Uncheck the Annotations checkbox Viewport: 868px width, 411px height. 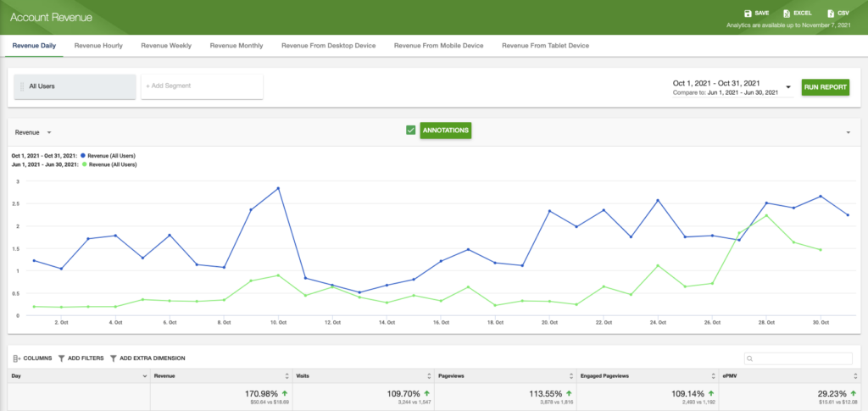click(411, 131)
